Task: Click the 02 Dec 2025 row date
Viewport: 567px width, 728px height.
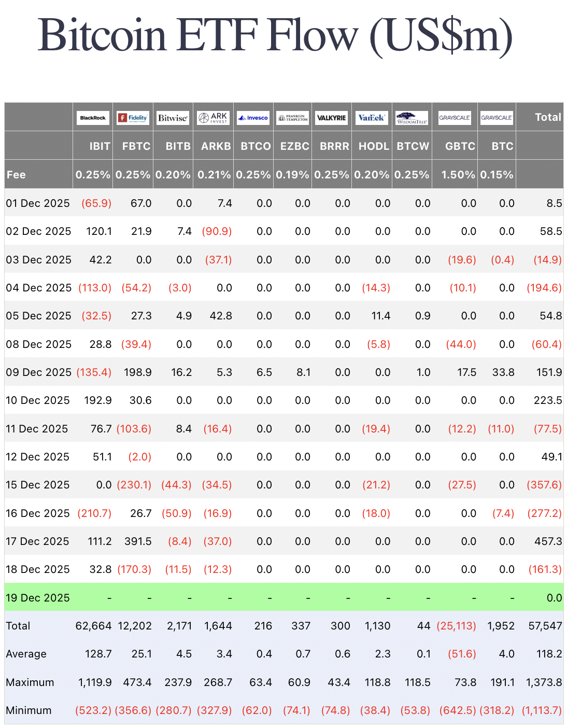Action: (38, 231)
